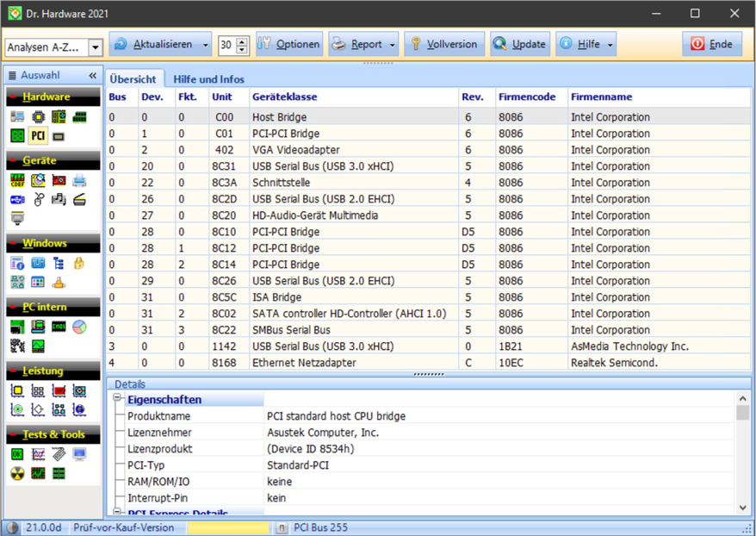Open the USB devices icon
The width and height of the screenshot is (756, 536).
tap(17, 199)
